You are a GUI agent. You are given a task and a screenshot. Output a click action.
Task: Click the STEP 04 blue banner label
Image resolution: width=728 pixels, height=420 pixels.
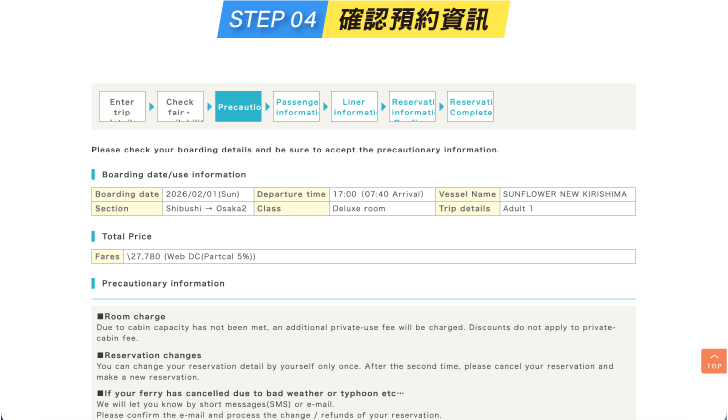click(272, 19)
